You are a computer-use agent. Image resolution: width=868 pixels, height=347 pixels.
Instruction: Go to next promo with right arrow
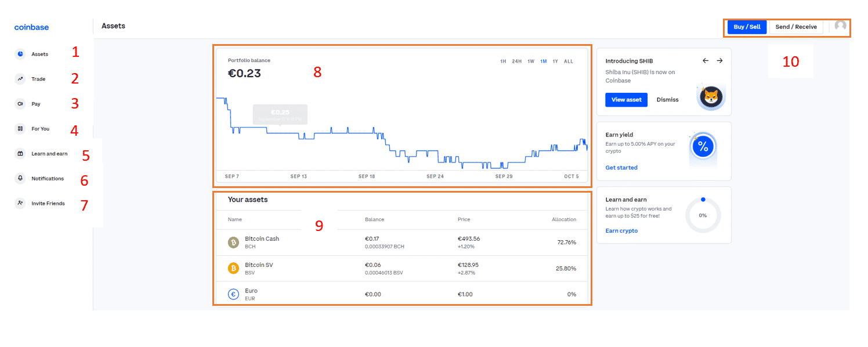tap(719, 60)
